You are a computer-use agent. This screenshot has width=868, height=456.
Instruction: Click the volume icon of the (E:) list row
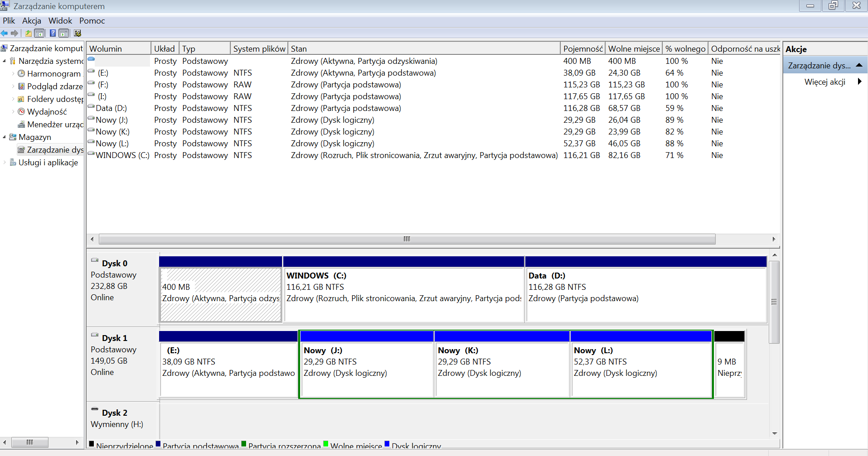tap(91, 71)
